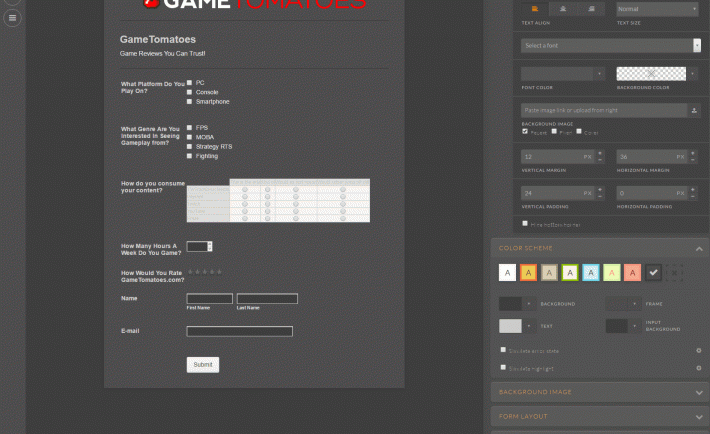The width and height of the screenshot is (710, 434).
Task: Open the hamburger menu icon on the left
Action: tap(12, 18)
